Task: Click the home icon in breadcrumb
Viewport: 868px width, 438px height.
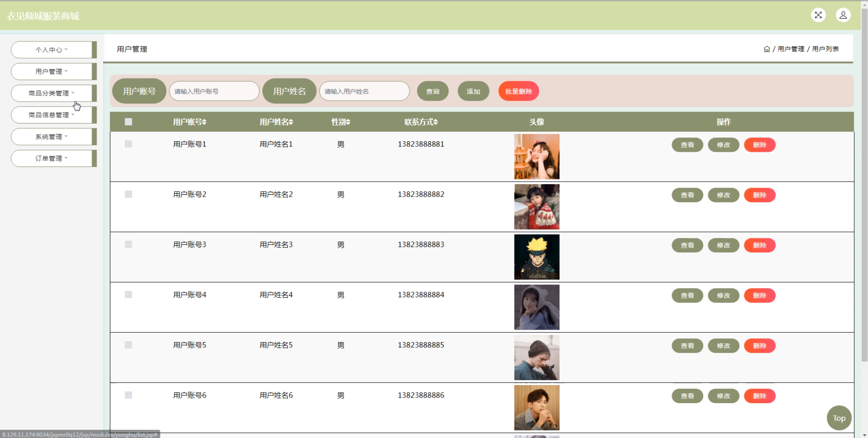Action: (767, 49)
